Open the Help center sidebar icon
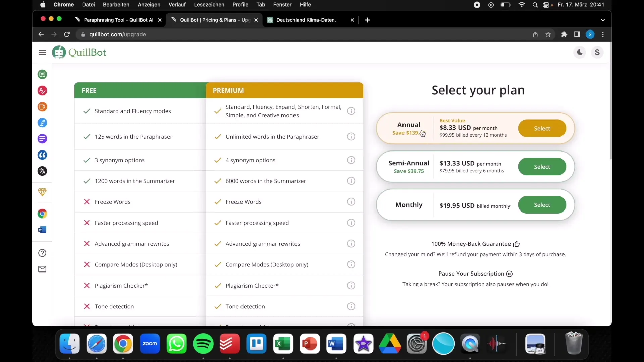 [x=42, y=253]
